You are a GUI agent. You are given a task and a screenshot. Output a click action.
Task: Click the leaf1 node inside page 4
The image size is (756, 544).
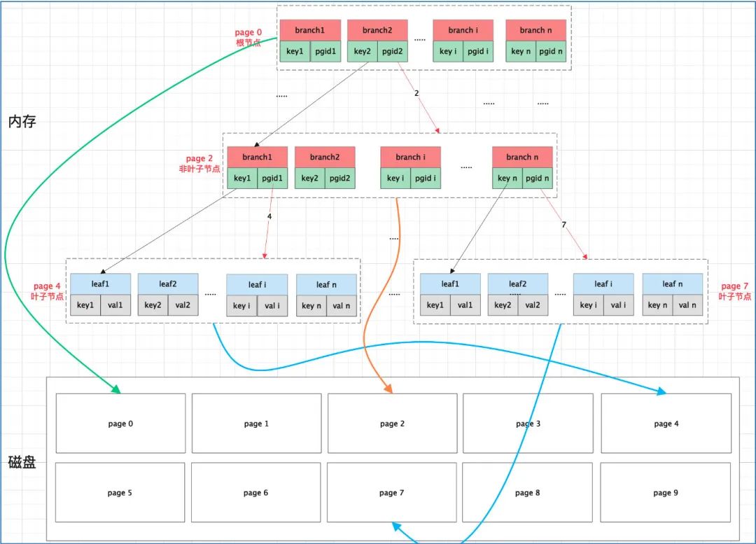100,284
